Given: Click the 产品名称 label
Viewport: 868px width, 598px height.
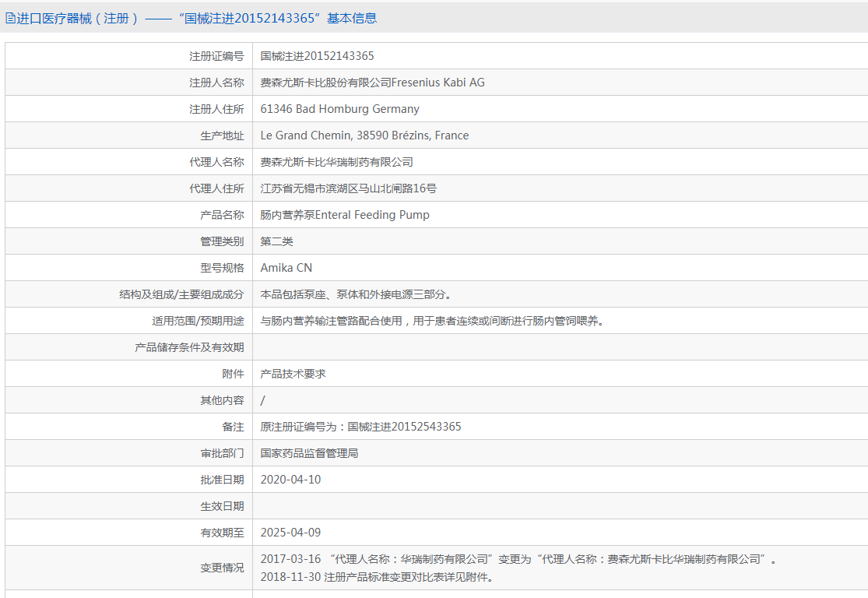Looking at the screenshot, I should click(x=222, y=215).
